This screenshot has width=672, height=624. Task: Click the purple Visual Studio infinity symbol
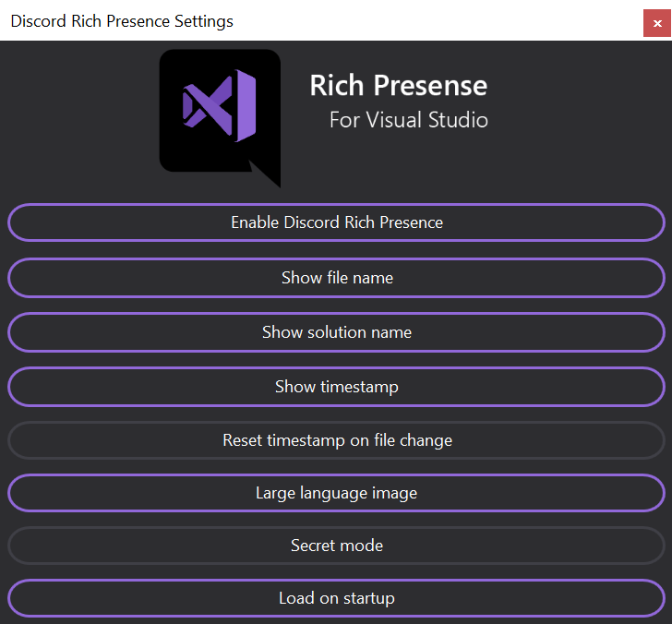point(220,106)
